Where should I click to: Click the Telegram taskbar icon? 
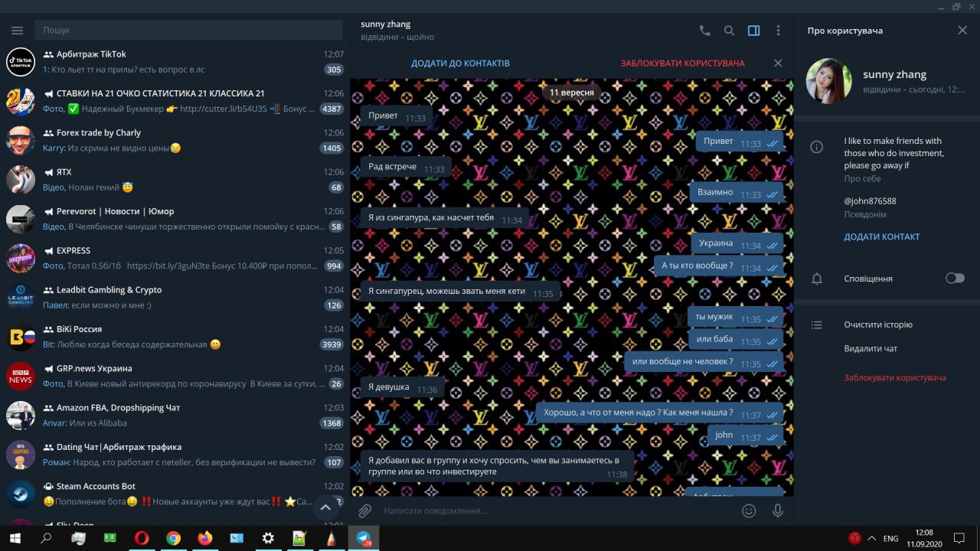click(363, 538)
